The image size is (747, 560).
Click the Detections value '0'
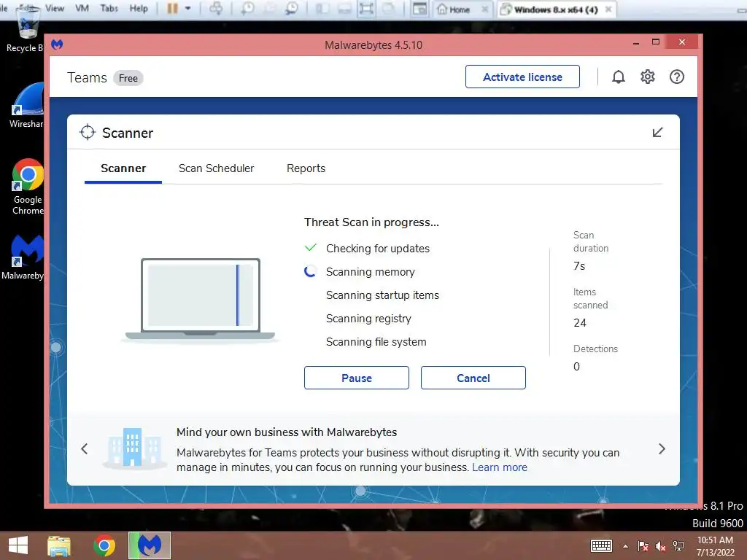(x=576, y=366)
